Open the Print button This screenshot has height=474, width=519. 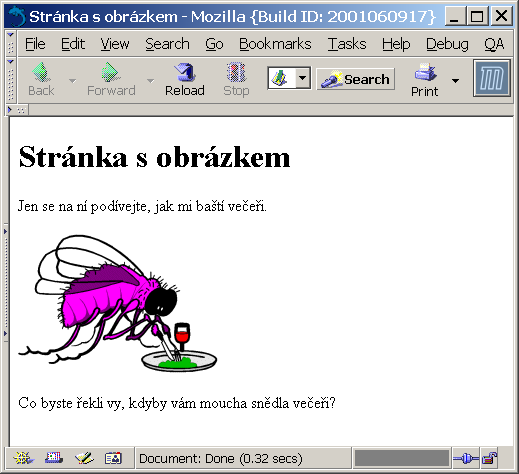click(424, 80)
